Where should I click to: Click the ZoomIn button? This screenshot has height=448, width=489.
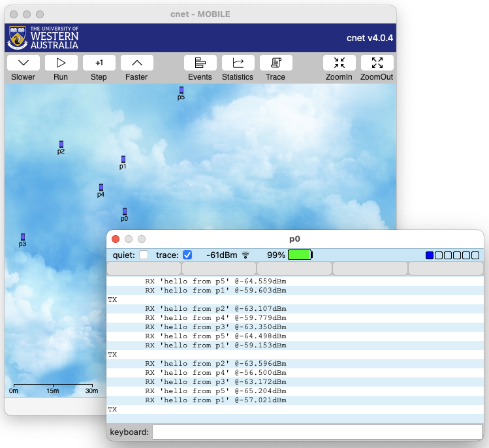click(339, 63)
